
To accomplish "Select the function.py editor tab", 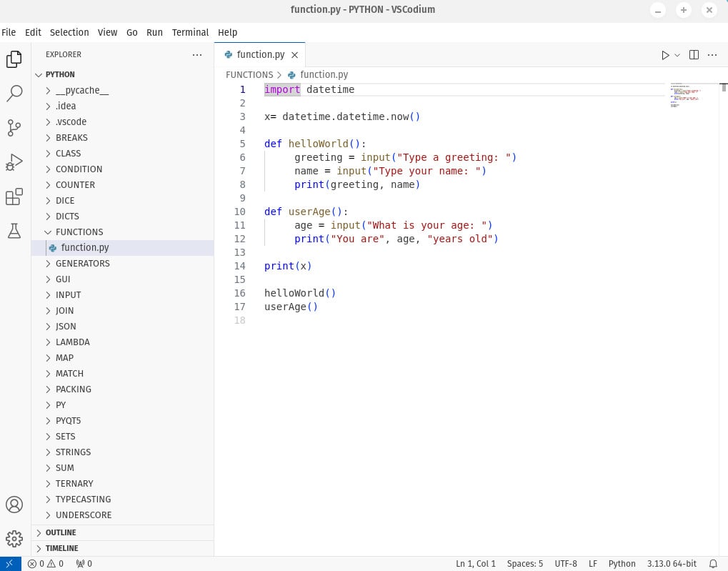I will pos(260,55).
